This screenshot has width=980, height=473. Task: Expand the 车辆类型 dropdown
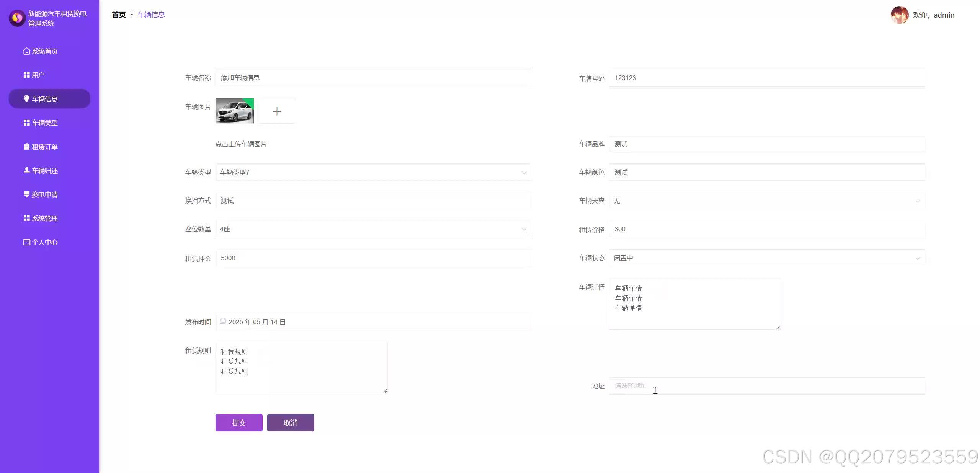click(x=373, y=173)
